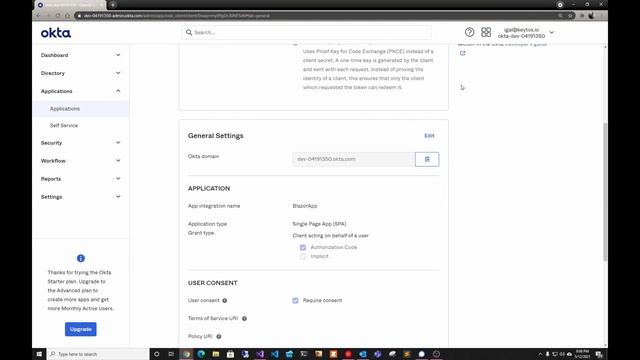Click the active Okta browser tab

[x=70, y=5]
